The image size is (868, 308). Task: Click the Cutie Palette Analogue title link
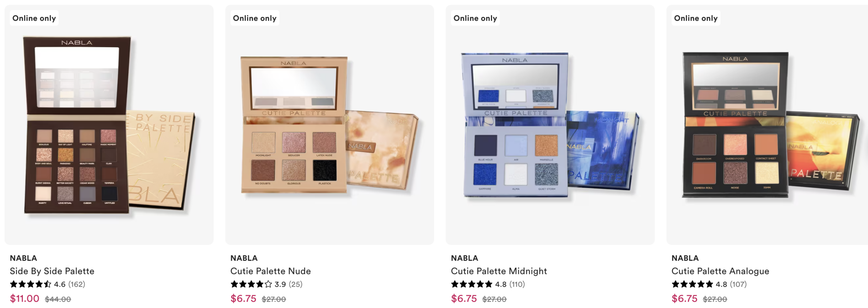(x=720, y=271)
